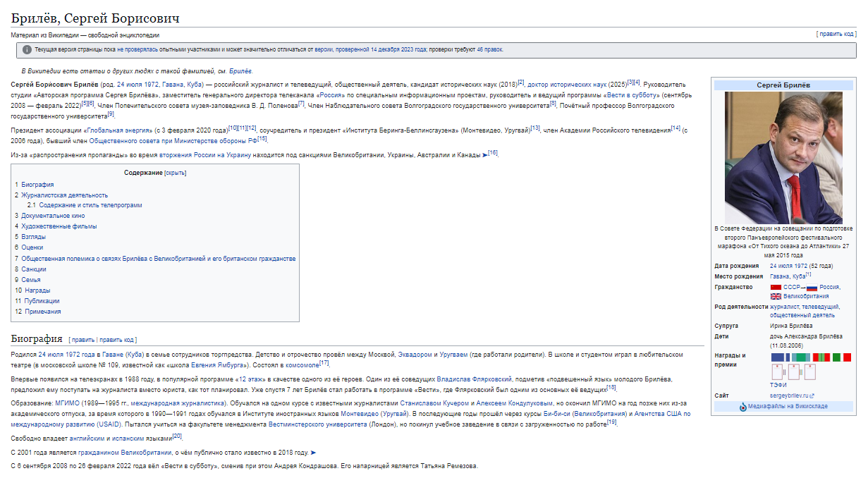Jump to Публикации section

[37, 301]
